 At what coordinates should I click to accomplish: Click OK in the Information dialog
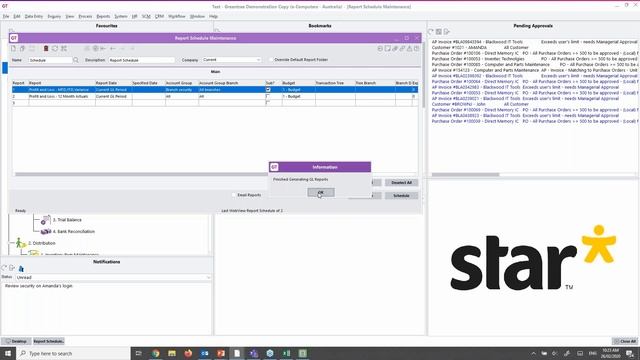[x=321, y=192]
